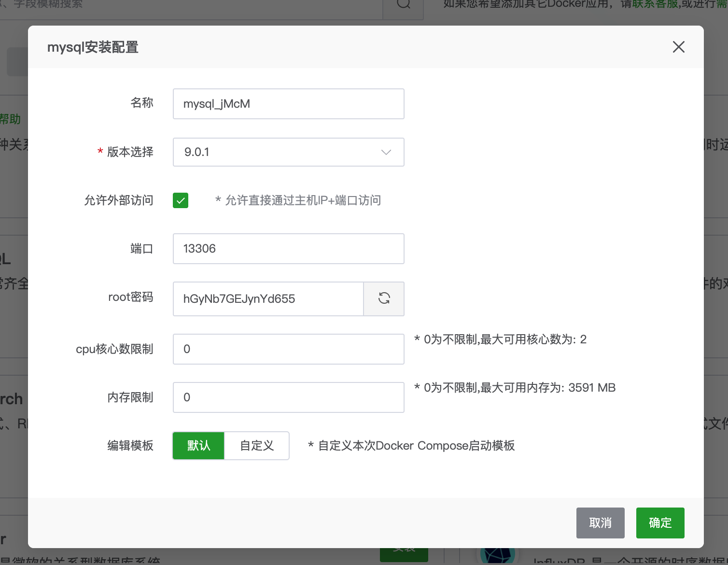
Task: Uncheck the 允许外部访问 checkbox
Action: (x=181, y=200)
